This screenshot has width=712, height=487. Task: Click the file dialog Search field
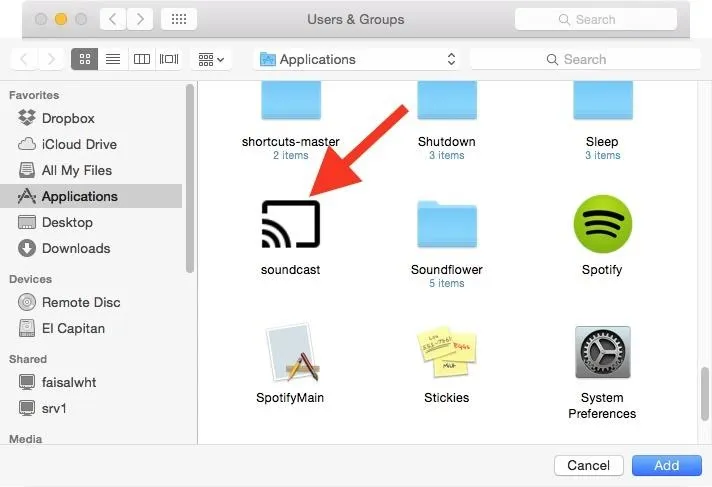point(585,59)
